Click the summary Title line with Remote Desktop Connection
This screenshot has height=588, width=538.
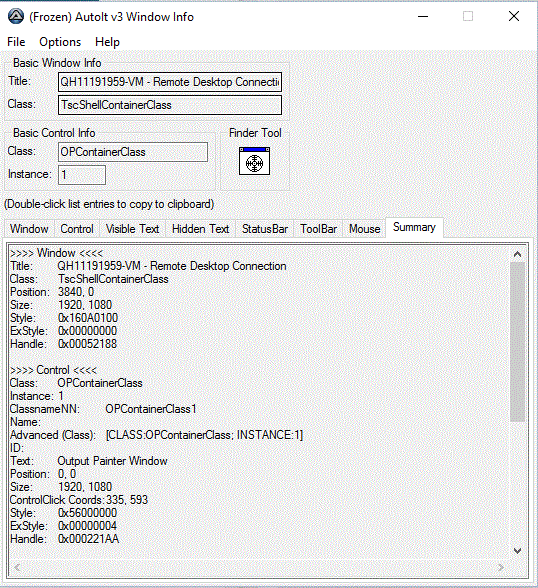[148, 266]
